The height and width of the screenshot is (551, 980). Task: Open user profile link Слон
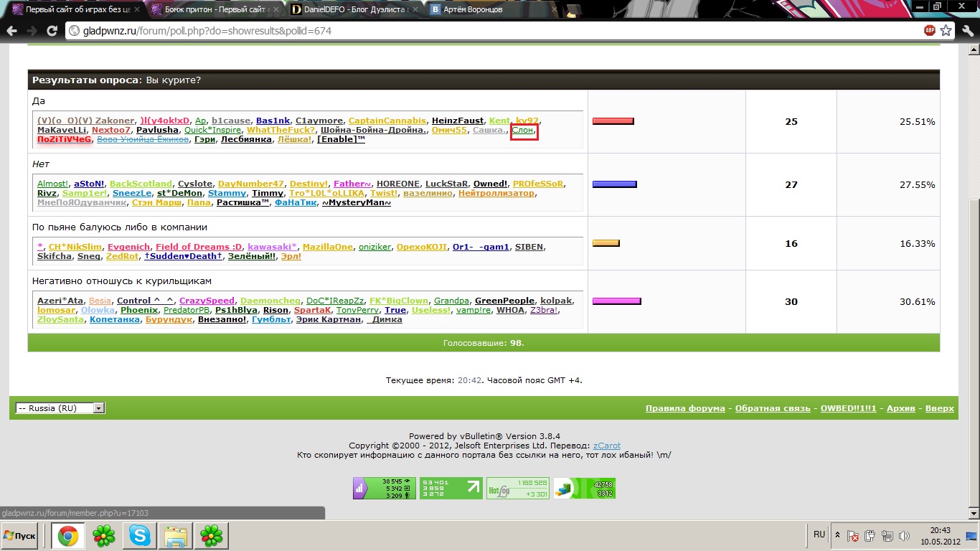pyautogui.click(x=522, y=130)
